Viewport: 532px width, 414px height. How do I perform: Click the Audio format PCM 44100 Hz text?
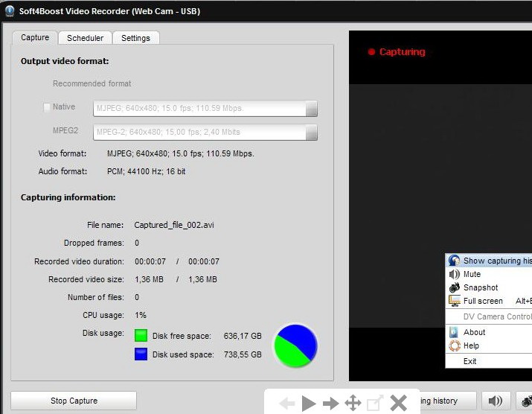click(x=147, y=171)
